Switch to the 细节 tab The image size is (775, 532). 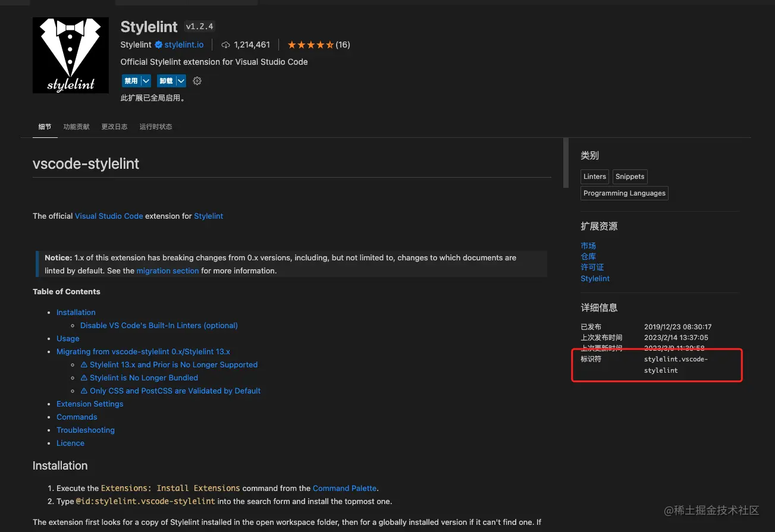(x=45, y=127)
